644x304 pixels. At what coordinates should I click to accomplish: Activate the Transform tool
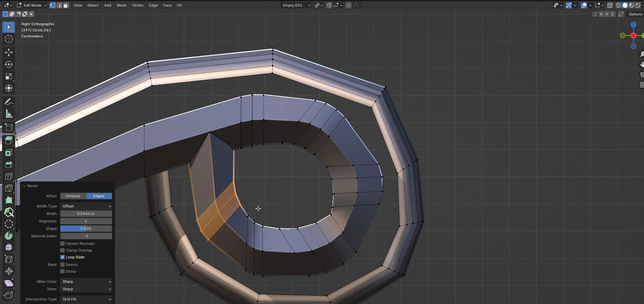pos(9,88)
